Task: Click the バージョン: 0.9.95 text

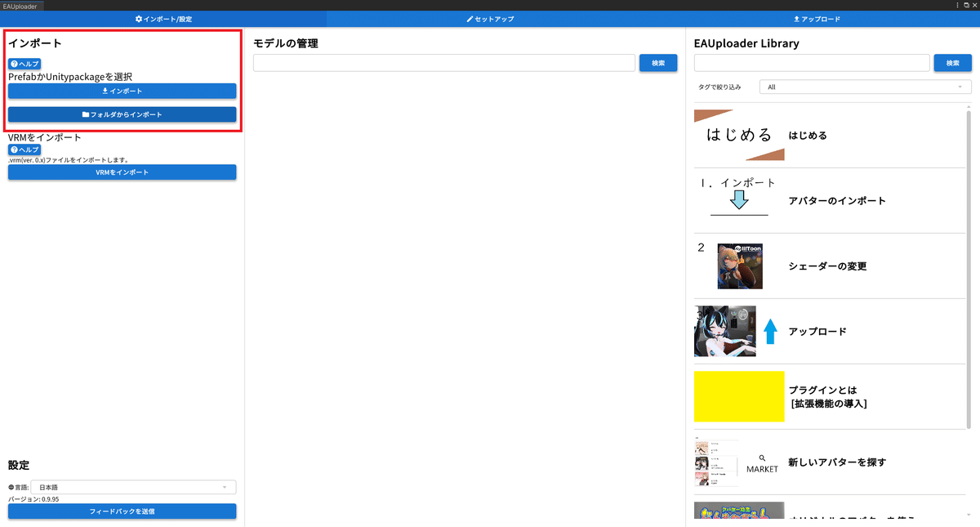Action: pos(33,499)
